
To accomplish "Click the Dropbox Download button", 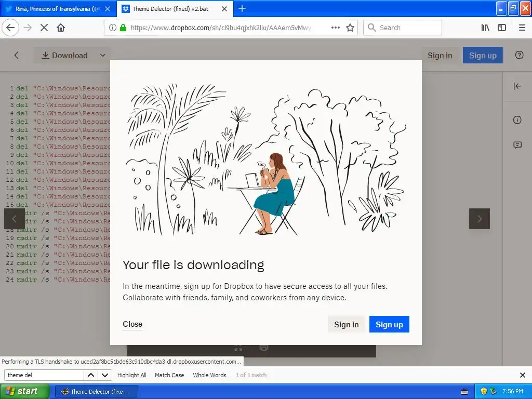I will tap(64, 55).
